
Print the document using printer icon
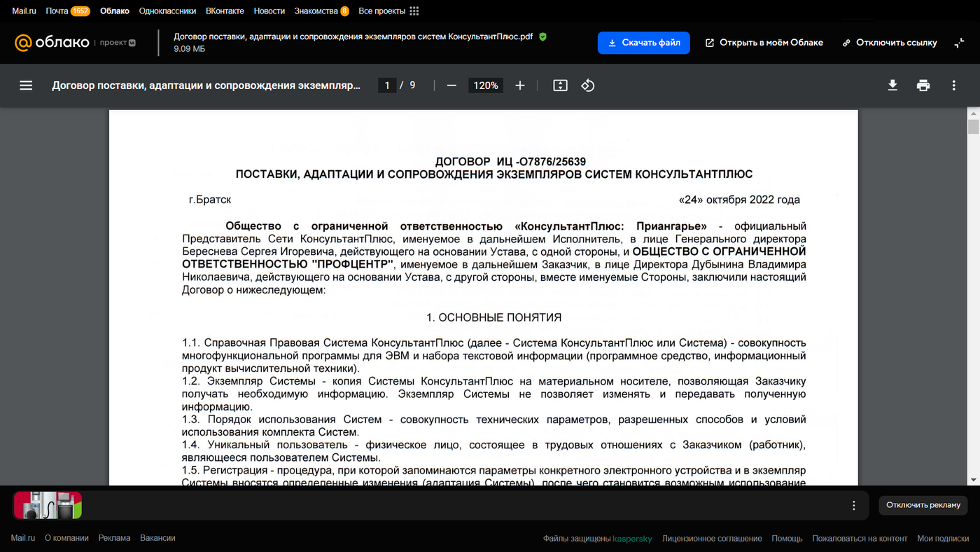point(923,85)
